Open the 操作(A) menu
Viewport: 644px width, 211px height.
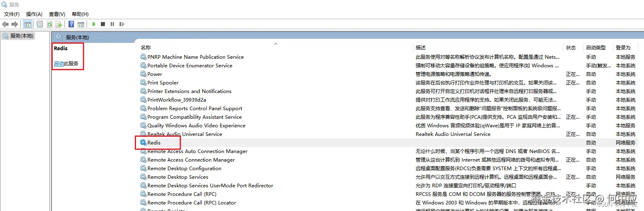coord(34,14)
